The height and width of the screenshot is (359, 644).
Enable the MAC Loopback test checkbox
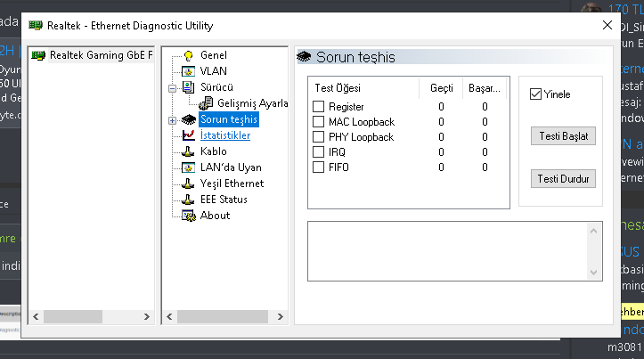(x=318, y=122)
